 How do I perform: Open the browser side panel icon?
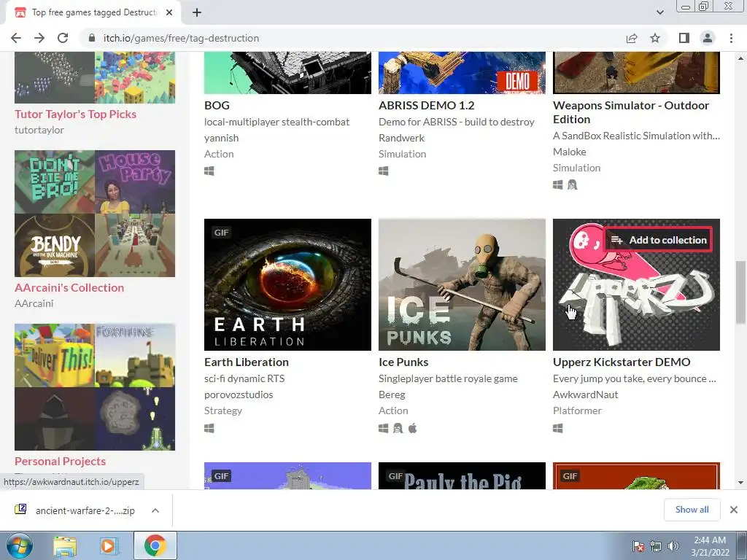(684, 38)
